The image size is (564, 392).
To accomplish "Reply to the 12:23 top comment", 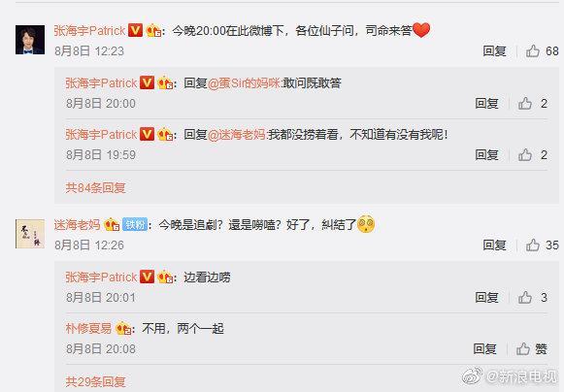I will click(x=494, y=51).
